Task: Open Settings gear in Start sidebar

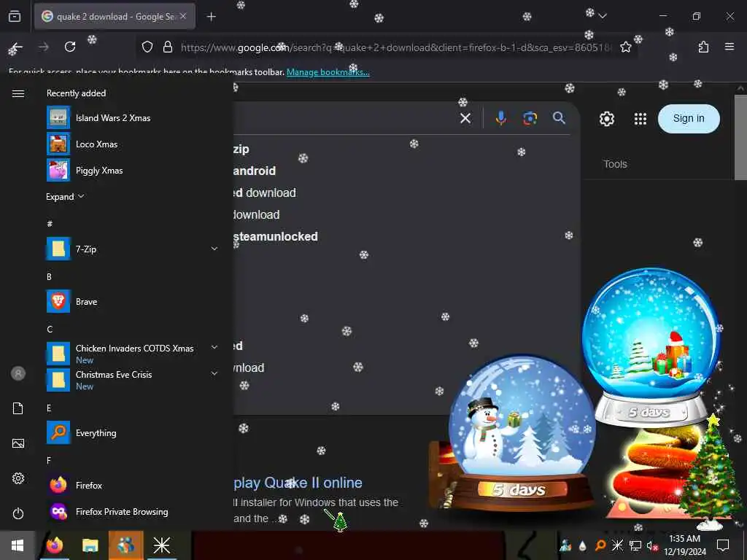Action: (x=18, y=478)
